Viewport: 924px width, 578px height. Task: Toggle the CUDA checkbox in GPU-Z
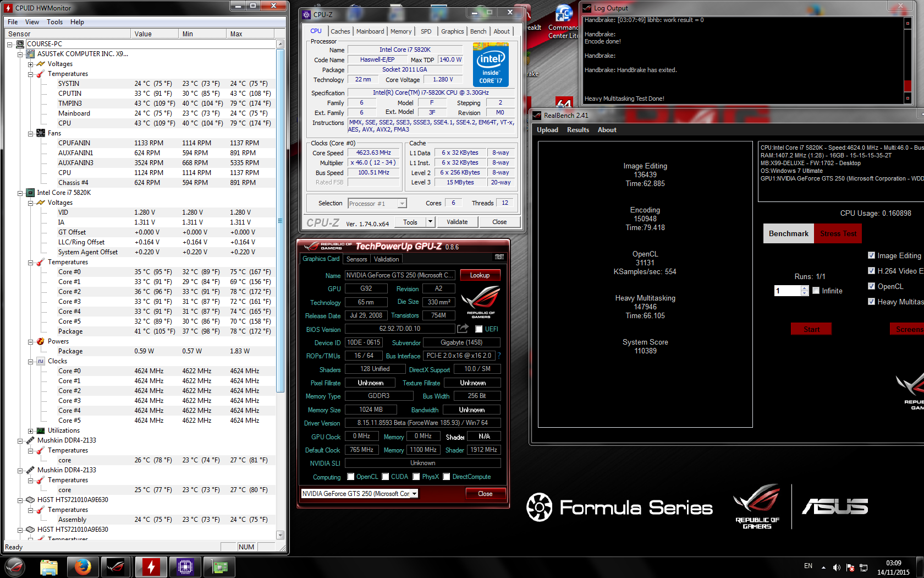(x=386, y=477)
